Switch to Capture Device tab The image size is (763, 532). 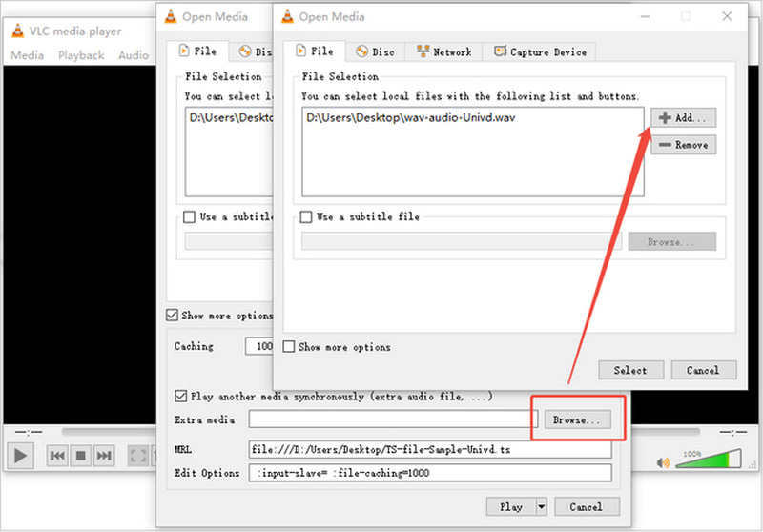[540, 51]
